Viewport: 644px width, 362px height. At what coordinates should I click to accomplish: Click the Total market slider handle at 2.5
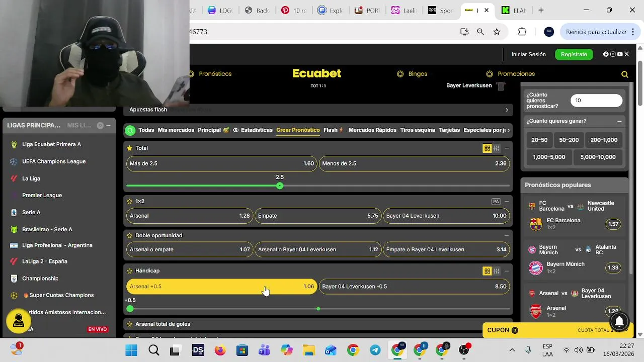[x=280, y=186]
